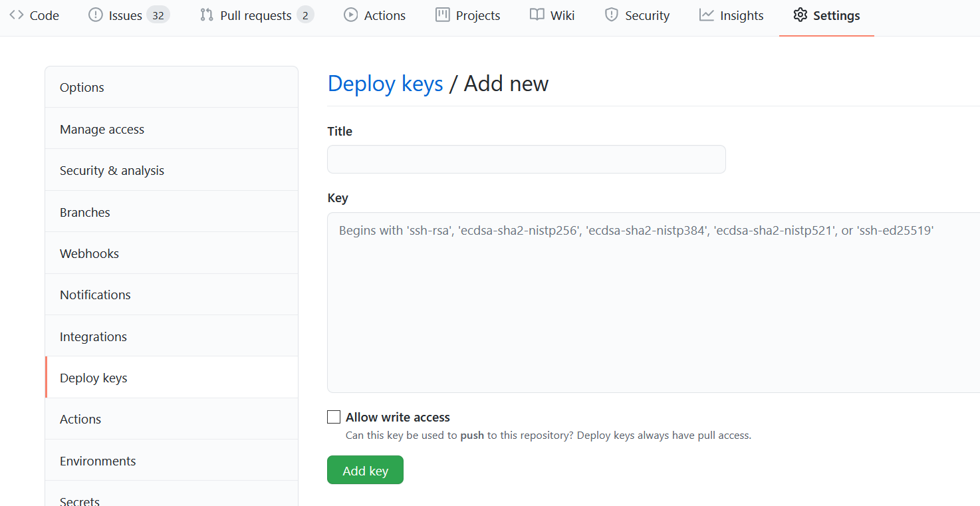The image size is (980, 506).
Task: Open Environments settings from the sidebar
Action: point(98,460)
